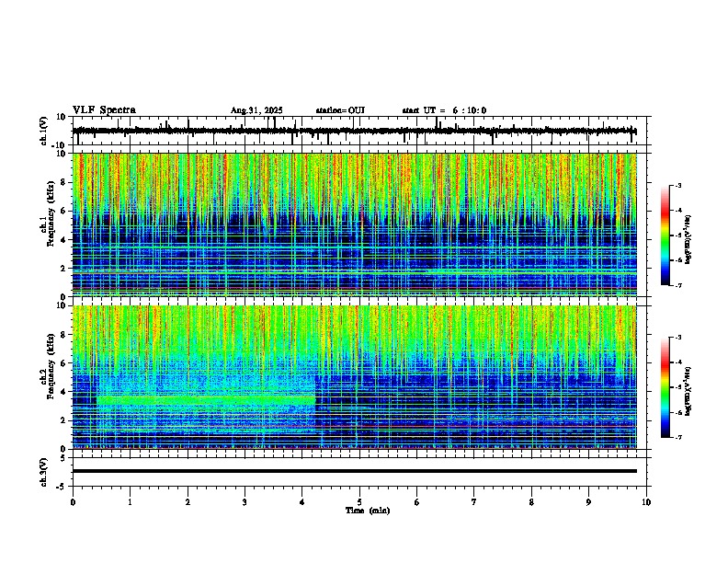Click the date label 'Aug.31, 2025'
The width and height of the screenshot is (728, 563).
[x=256, y=110]
